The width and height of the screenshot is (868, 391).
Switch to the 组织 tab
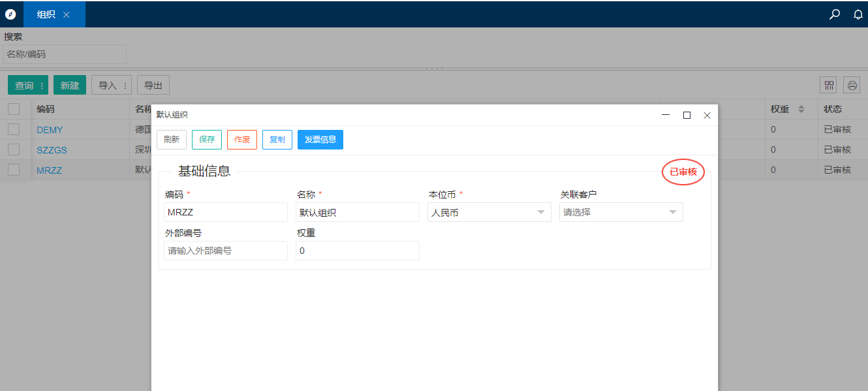46,14
